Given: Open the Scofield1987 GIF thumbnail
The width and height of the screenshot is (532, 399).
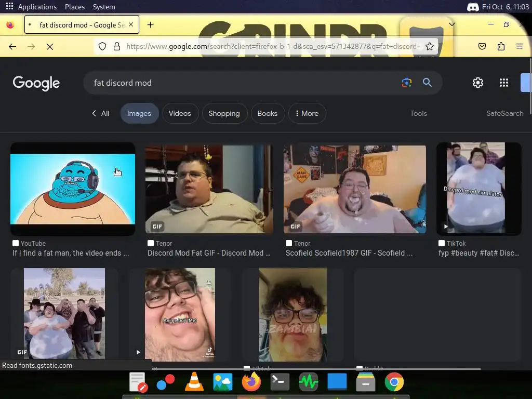Looking at the screenshot, I should [354, 189].
